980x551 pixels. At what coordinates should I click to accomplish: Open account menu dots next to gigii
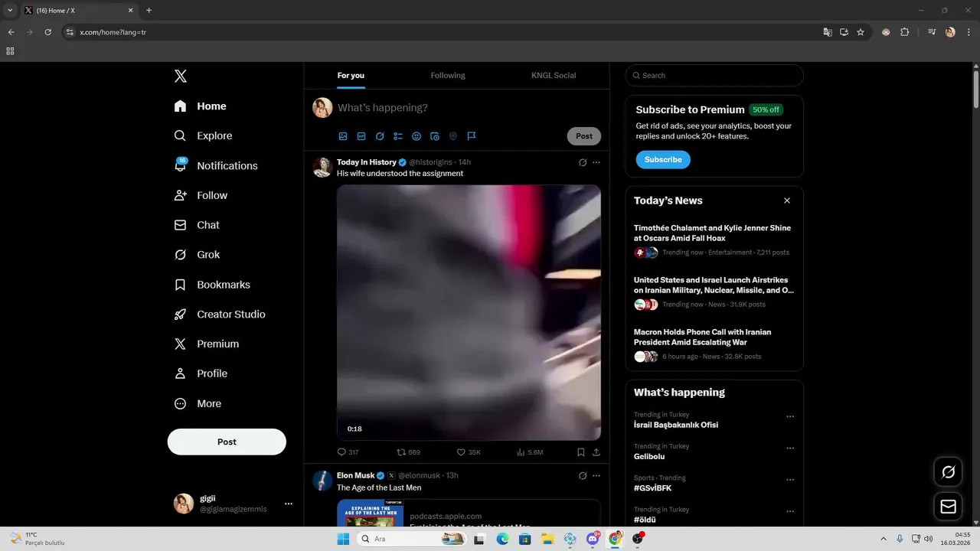click(x=289, y=504)
